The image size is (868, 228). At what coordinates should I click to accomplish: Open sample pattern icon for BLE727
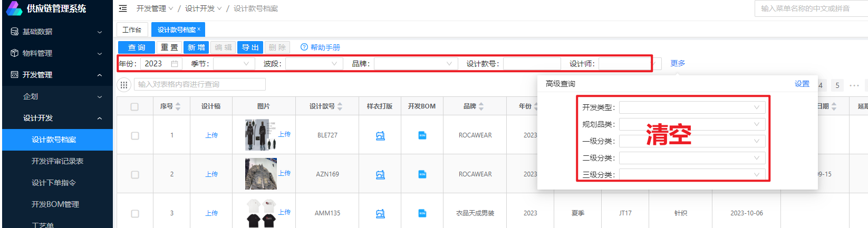pyautogui.click(x=380, y=136)
